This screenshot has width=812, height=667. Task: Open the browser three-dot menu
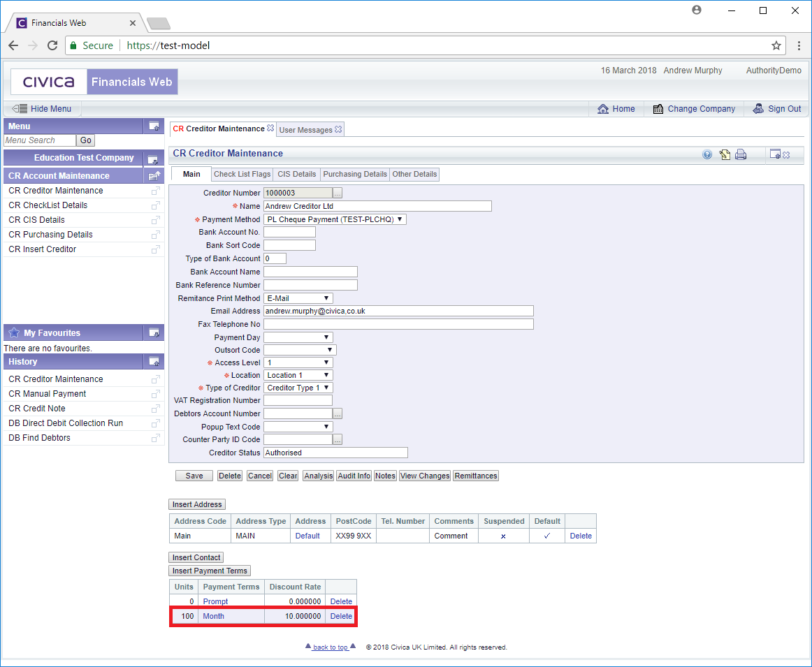[799, 45]
